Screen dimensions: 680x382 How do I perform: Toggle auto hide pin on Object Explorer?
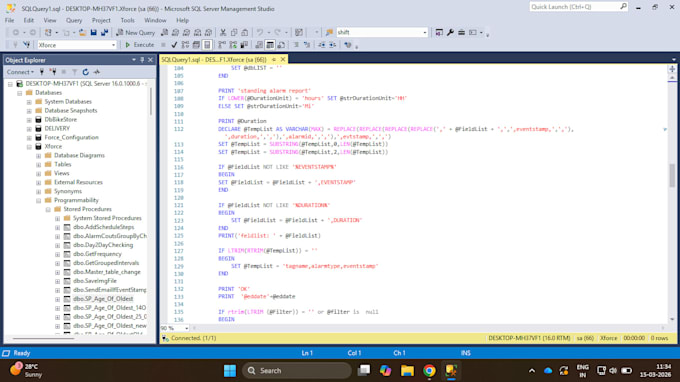tap(142, 60)
